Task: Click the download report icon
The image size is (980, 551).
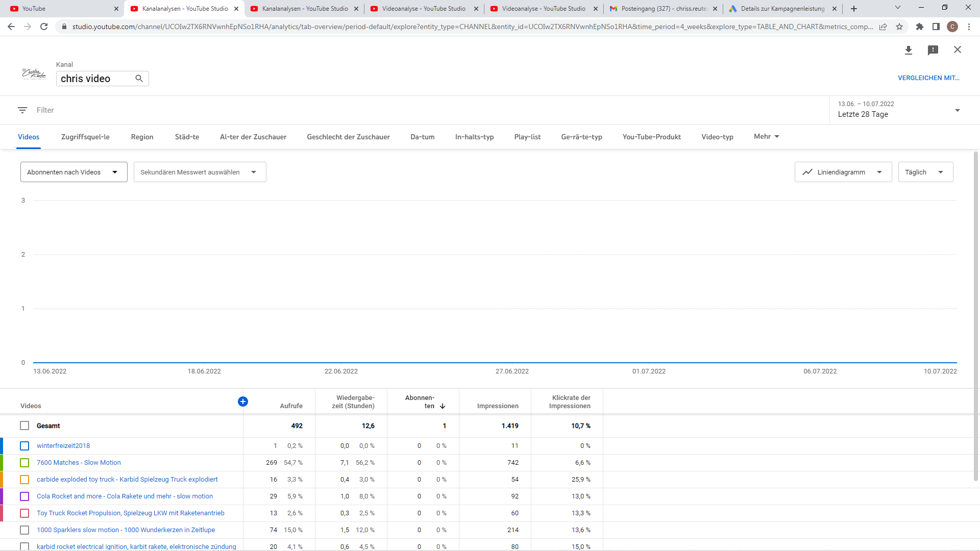Action: [x=909, y=50]
